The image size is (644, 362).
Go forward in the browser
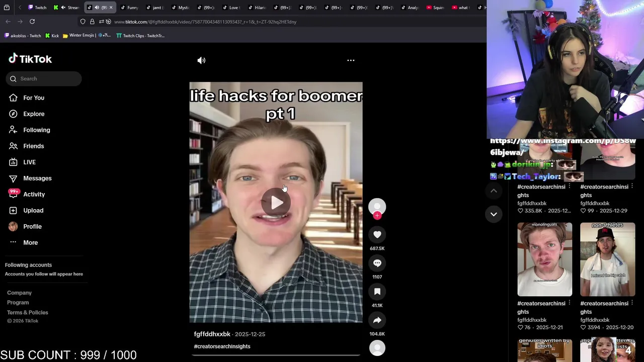(20, 22)
